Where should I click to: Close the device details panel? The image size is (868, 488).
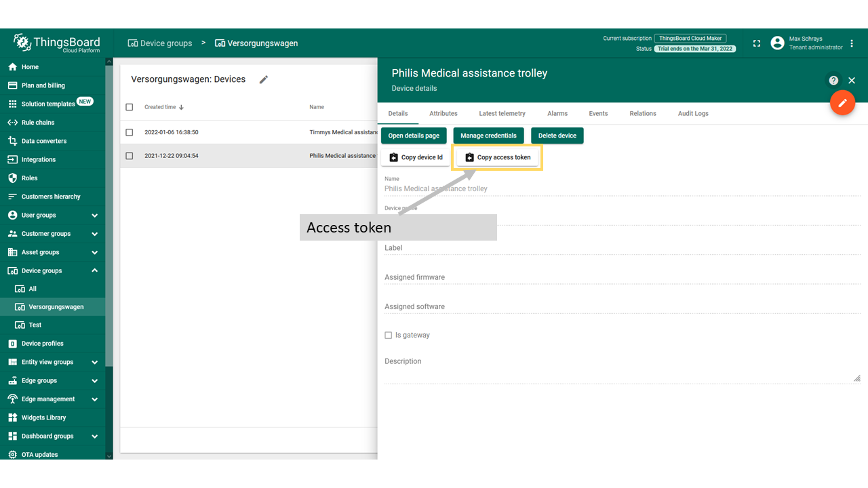click(852, 80)
